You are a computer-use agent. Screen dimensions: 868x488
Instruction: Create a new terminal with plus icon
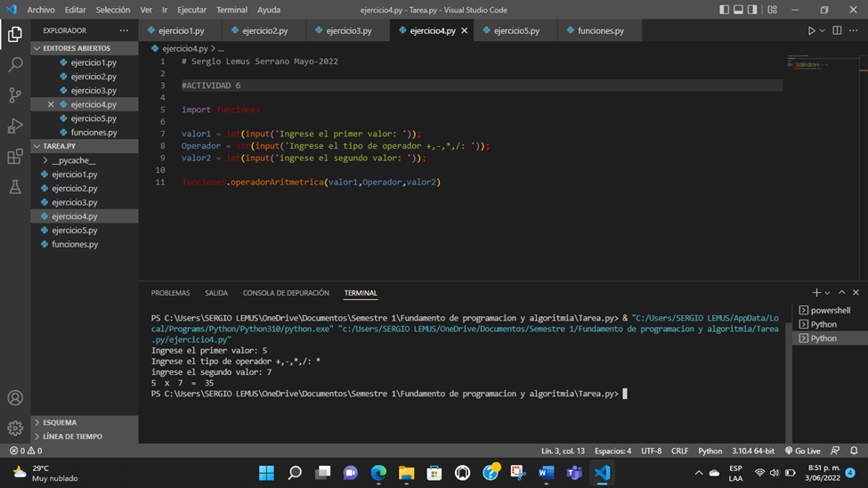(816, 292)
